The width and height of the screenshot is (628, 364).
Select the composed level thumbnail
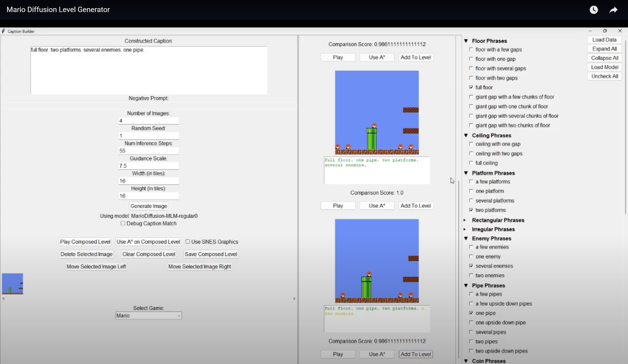12,284
